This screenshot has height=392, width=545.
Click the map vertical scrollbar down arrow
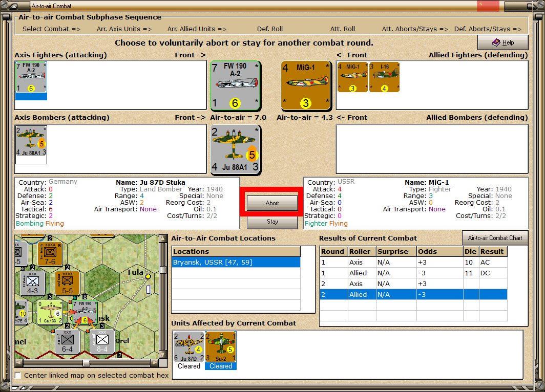[x=163, y=355]
